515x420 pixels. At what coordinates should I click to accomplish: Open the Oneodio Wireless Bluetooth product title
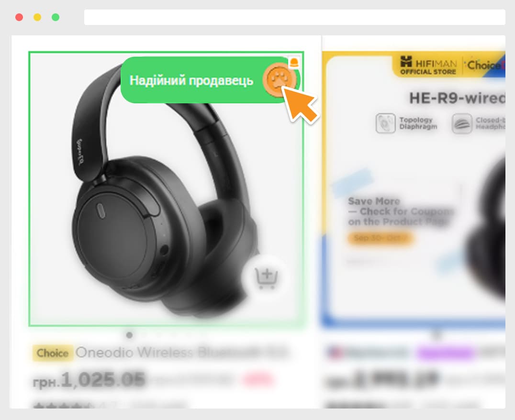point(181,353)
